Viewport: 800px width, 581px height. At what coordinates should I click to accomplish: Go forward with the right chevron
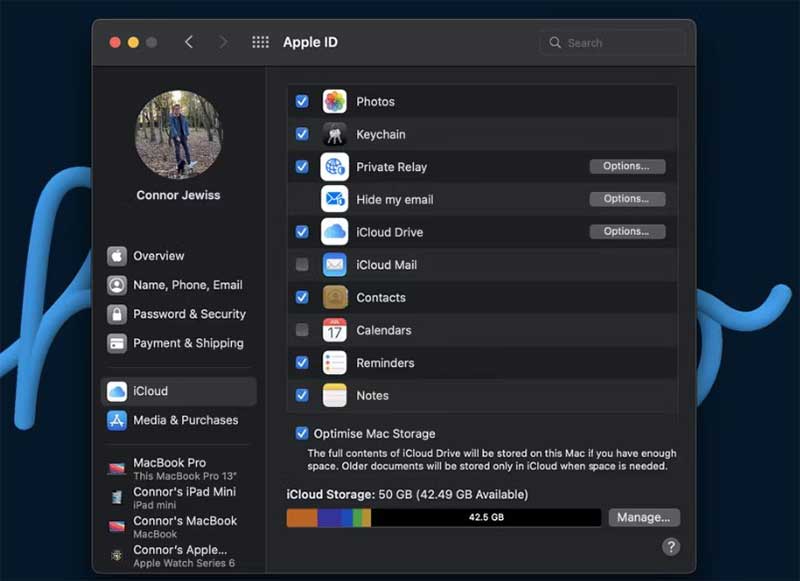pyautogui.click(x=222, y=42)
